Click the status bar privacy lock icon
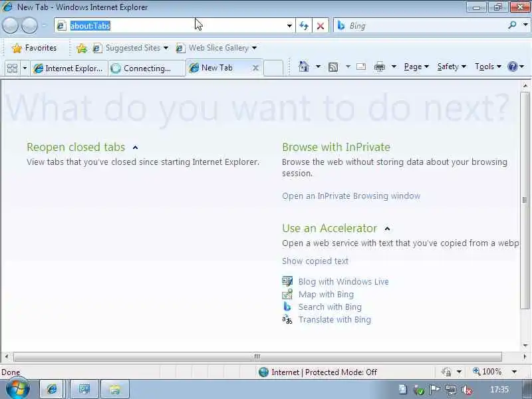The image size is (532, 399). tap(446, 372)
